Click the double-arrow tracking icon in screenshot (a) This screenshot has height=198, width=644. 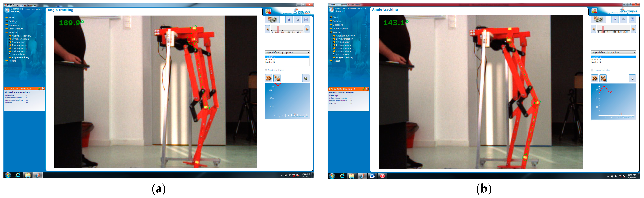(269, 78)
